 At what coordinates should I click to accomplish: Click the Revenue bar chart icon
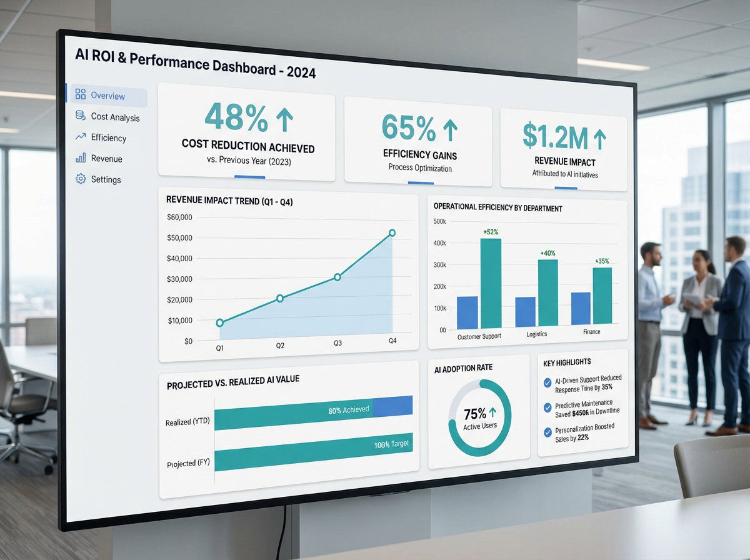click(81, 158)
